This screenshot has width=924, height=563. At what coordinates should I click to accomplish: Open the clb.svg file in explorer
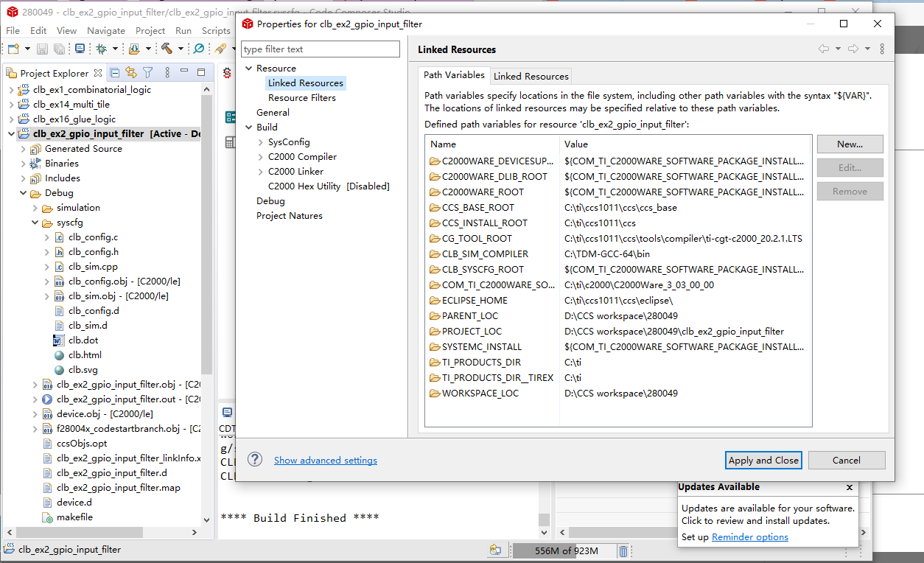tap(83, 370)
